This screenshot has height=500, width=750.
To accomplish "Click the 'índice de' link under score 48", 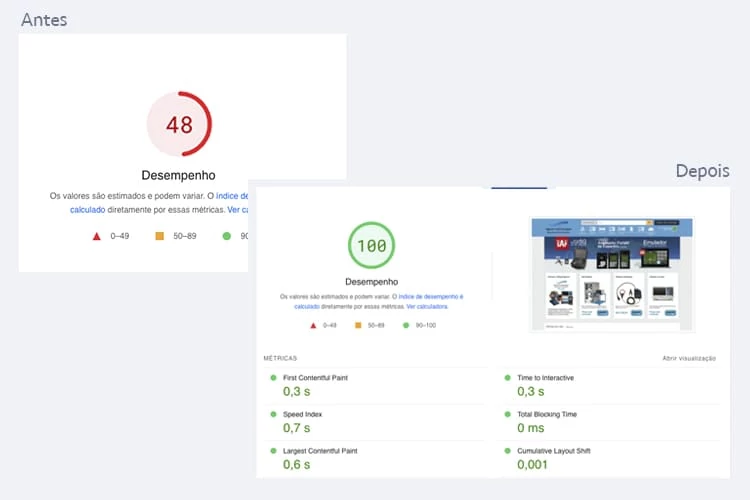I will tap(231, 196).
